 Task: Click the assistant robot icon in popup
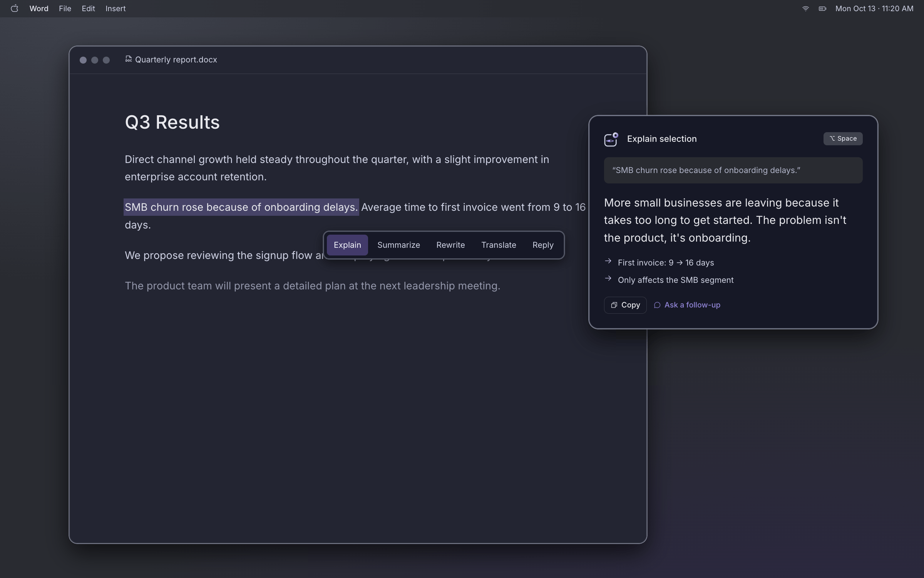tap(611, 139)
